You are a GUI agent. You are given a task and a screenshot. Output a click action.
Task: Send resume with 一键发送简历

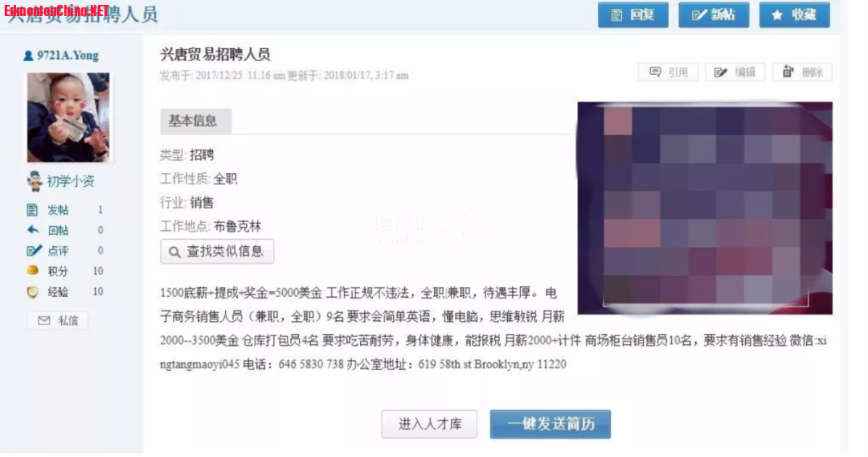point(551,424)
